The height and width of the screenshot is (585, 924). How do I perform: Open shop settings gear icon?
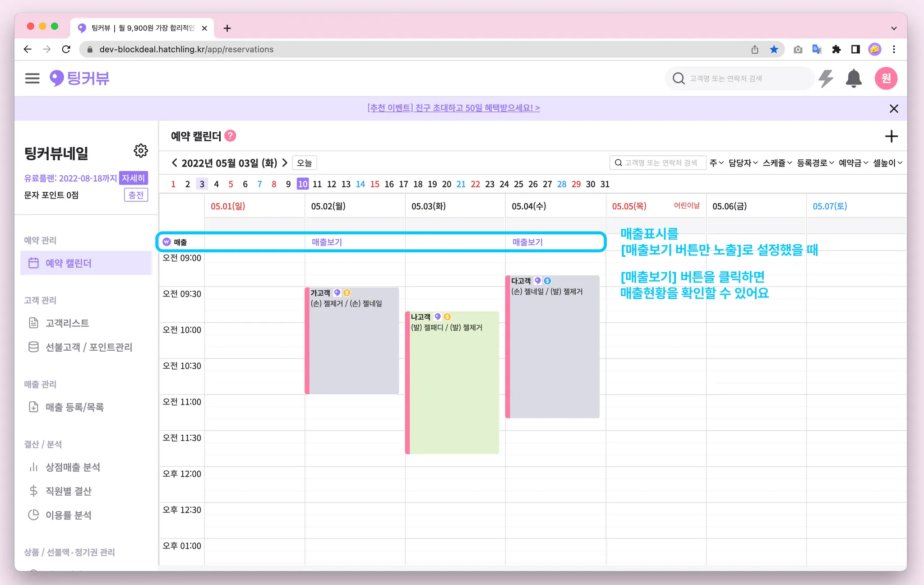pos(141,151)
